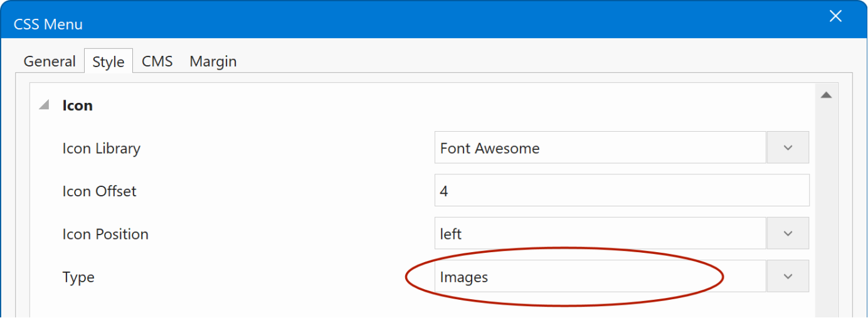Image resolution: width=868 pixels, height=318 pixels.
Task: Click the Icon Library label
Action: pos(101,149)
